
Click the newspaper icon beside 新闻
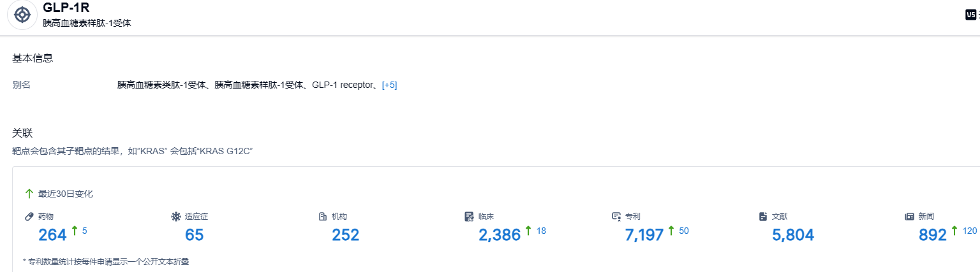click(x=910, y=217)
